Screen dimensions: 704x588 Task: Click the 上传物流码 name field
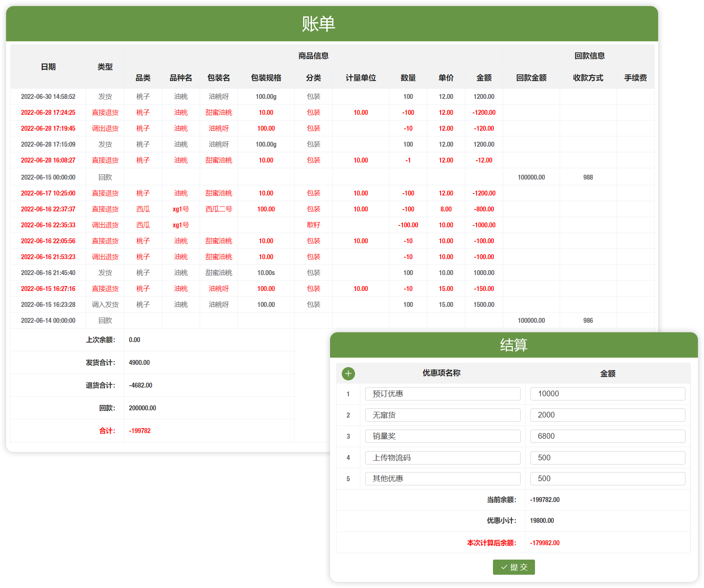442,458
